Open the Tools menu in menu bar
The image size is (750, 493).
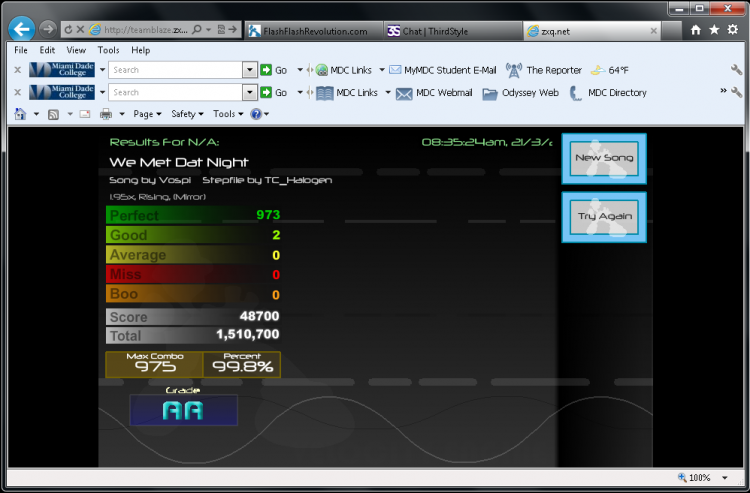[x=108, y=50]
